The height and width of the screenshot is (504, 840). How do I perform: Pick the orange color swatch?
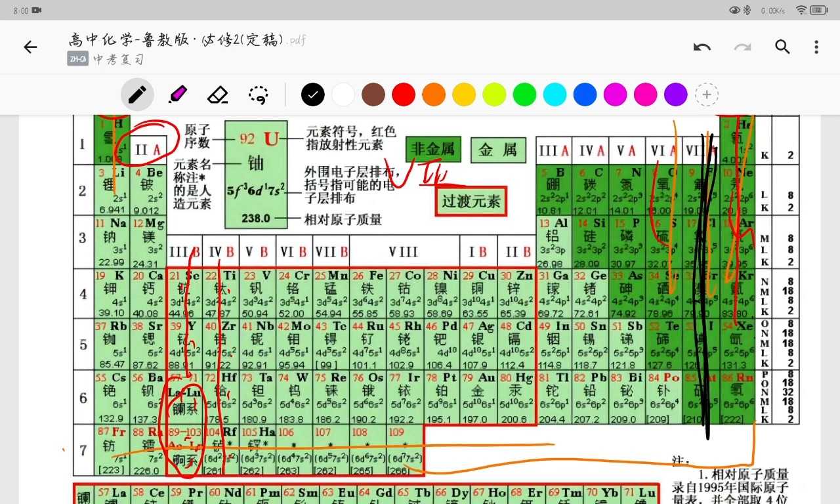(x=434, y=94)
